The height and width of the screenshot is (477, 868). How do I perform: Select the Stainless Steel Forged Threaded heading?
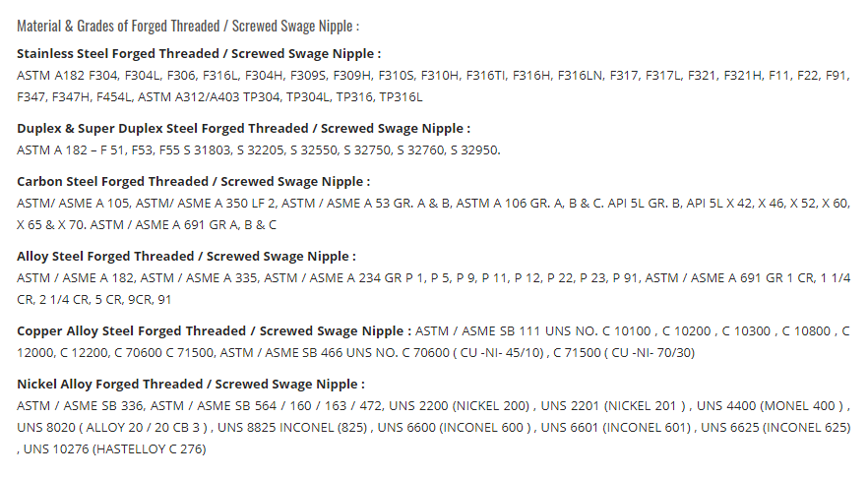click(x=199, y=54)
